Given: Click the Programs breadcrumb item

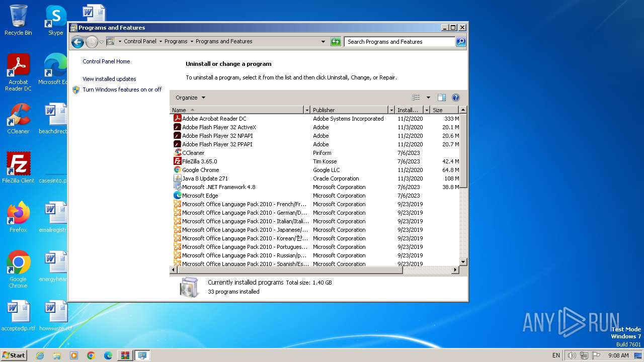Looking at the screenshot, I should click(176, 42).
